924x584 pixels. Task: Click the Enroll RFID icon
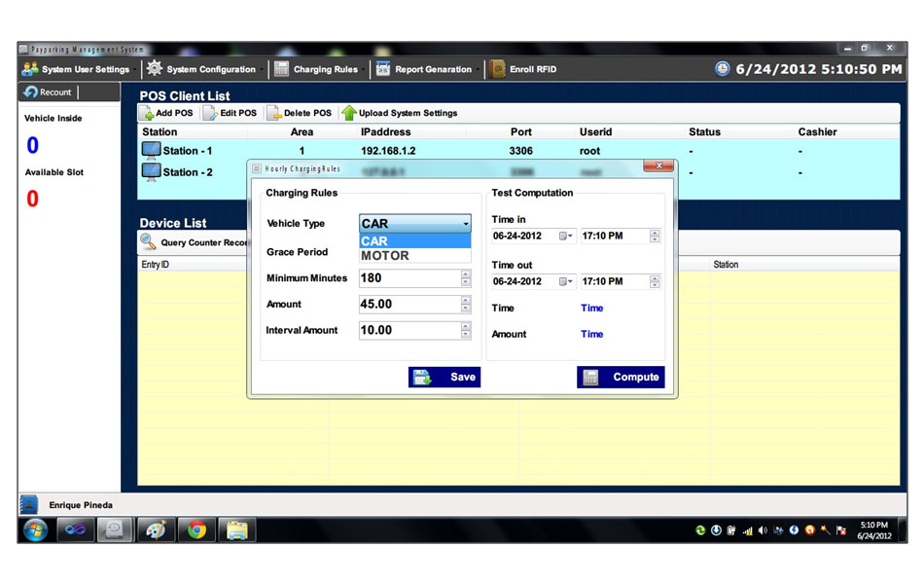pos(498,69)
